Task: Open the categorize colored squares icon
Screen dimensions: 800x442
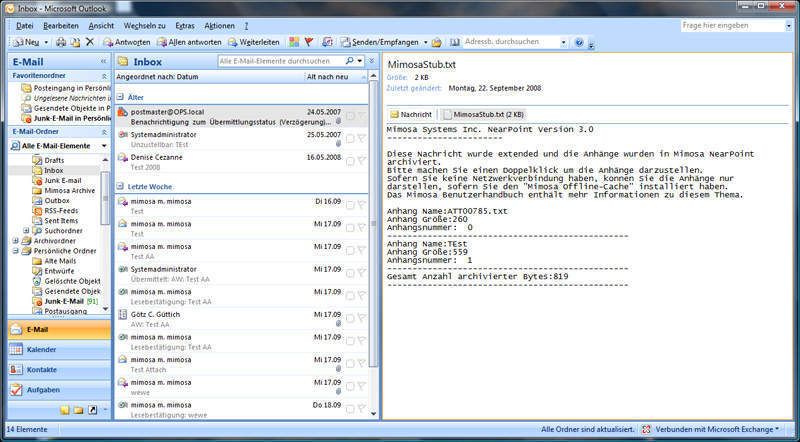Action: tap(294, 42)
